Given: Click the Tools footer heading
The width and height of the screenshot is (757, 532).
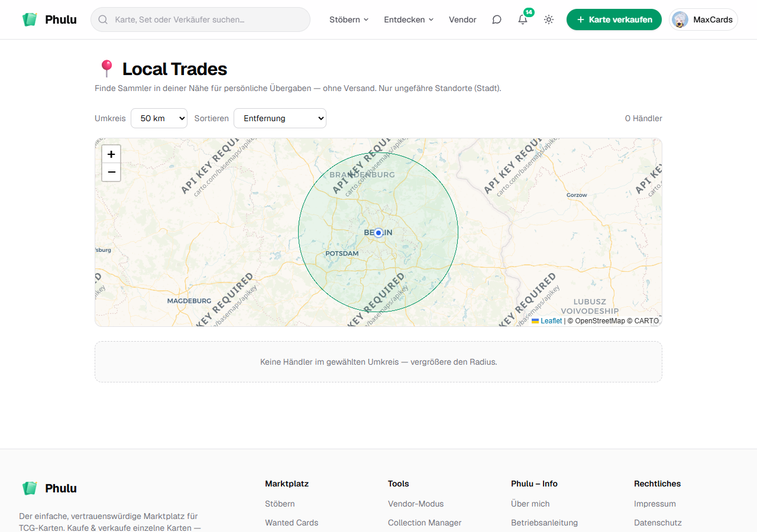Looking at the screenshot, I should pyautogui.click(x=399, y=484).
